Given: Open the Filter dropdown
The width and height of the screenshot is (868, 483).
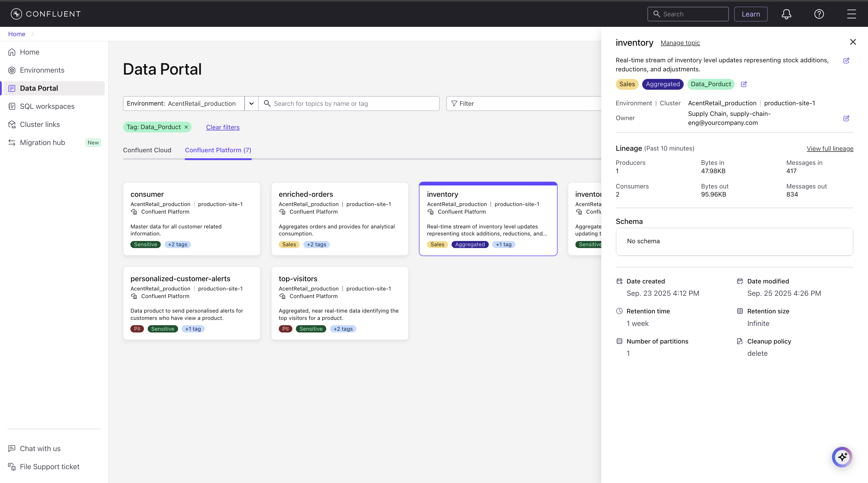Looking at the screenshot, I should coord(524,104).
